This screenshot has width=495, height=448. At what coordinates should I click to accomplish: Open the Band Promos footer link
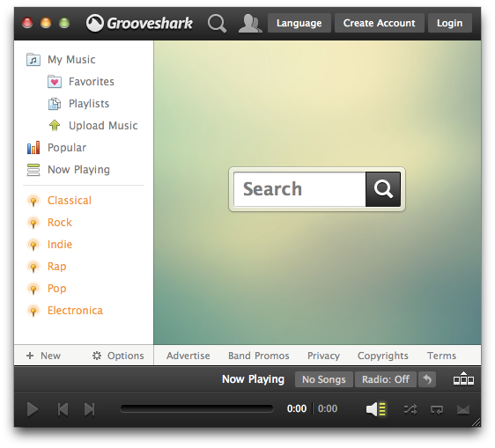259,356
